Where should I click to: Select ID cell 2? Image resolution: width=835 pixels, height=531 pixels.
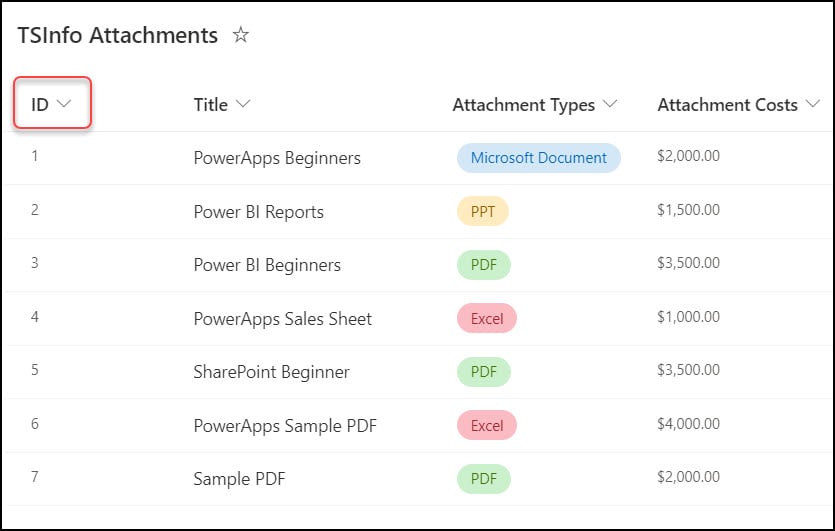click(35, 210)
